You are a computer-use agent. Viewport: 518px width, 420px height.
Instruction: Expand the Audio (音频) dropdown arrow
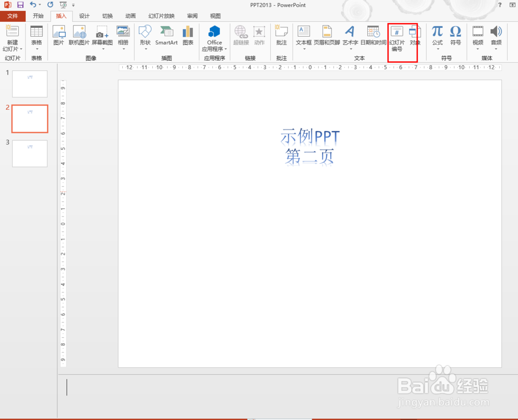click(x=496, y=49)
